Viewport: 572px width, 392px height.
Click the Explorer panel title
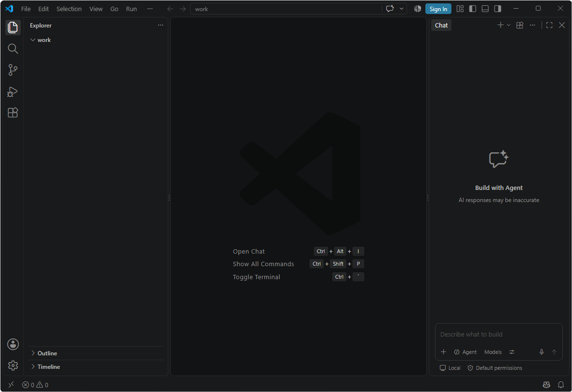pyautogui.click(x=41, y=26)
